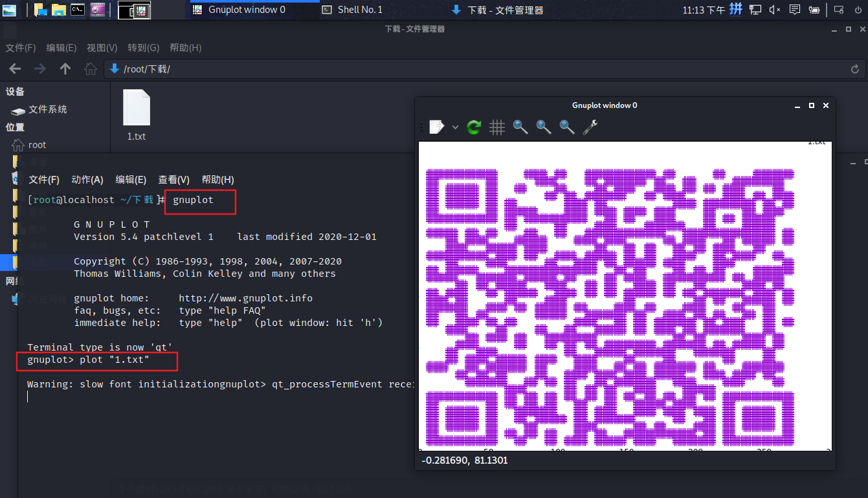Open 帮助(H) menu in file manager
The width and height of the screenshot is (868, 498).
pos(186,48)
